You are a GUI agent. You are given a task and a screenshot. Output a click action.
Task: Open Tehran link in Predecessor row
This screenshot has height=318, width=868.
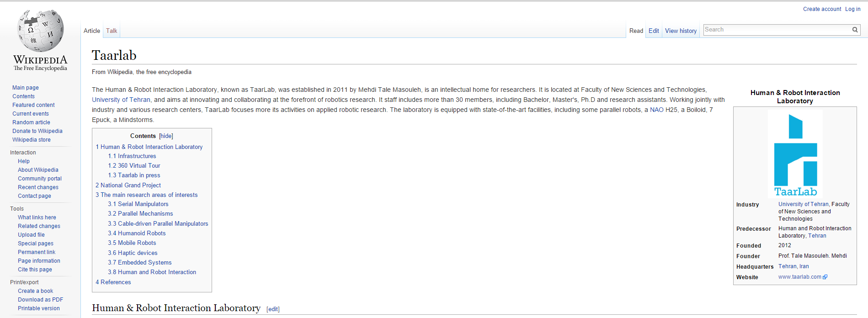click(x=817, y=236)
